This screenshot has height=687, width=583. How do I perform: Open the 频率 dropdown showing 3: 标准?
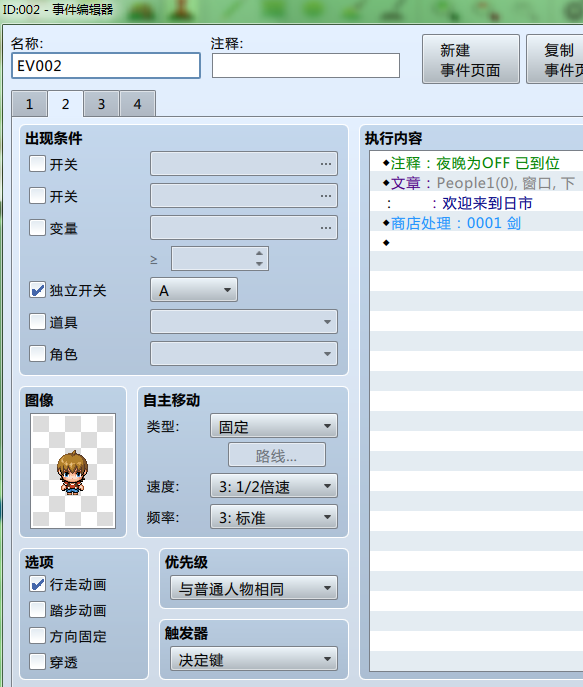(x=274, y=517)
